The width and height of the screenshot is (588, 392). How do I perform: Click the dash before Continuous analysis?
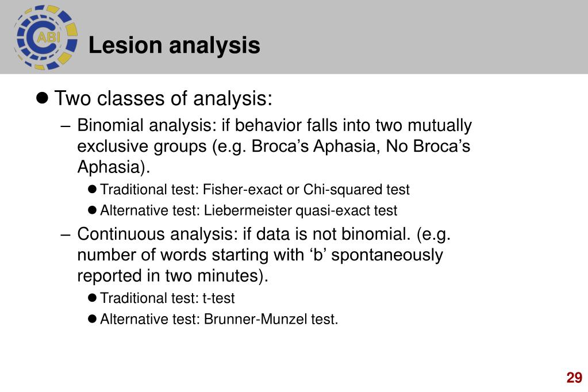click(66, 235)
